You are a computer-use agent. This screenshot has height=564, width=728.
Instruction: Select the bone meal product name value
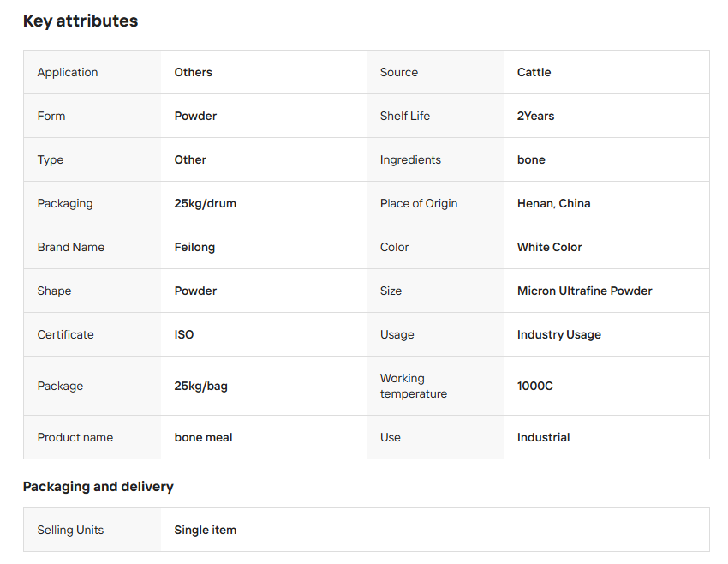[x=203, y=437]
